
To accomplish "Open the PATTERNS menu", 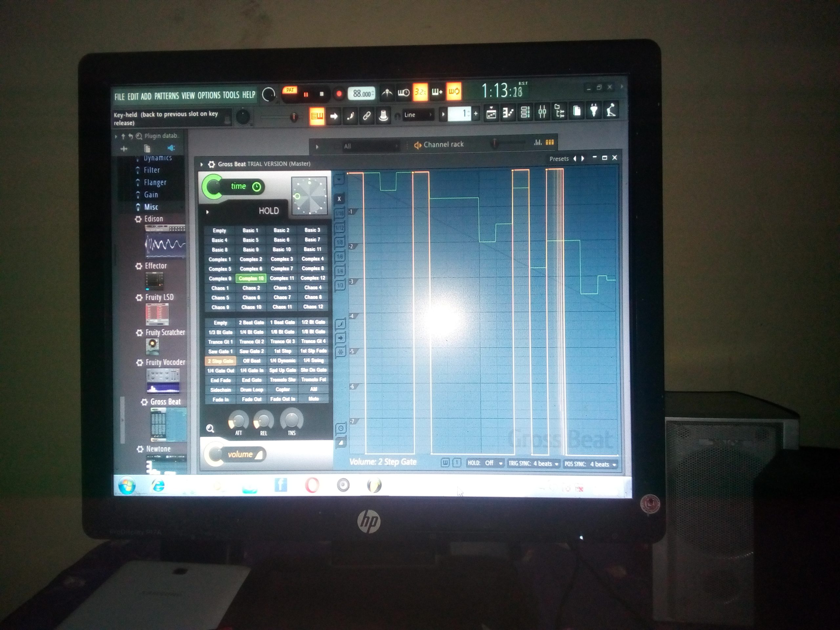I will [166, 96].
